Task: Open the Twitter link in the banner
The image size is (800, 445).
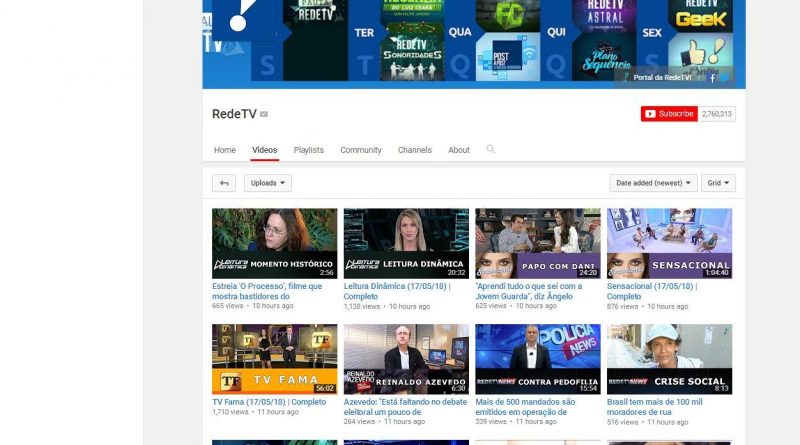Action: click(x=725, y=79)
